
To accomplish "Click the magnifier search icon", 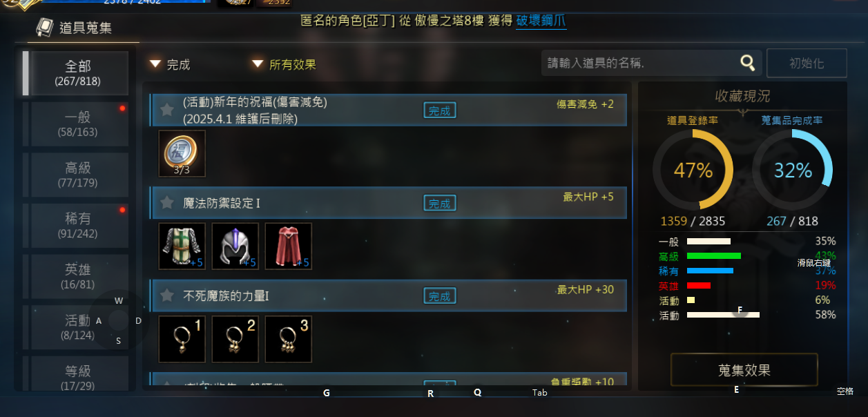I will (x=747, y=63).
